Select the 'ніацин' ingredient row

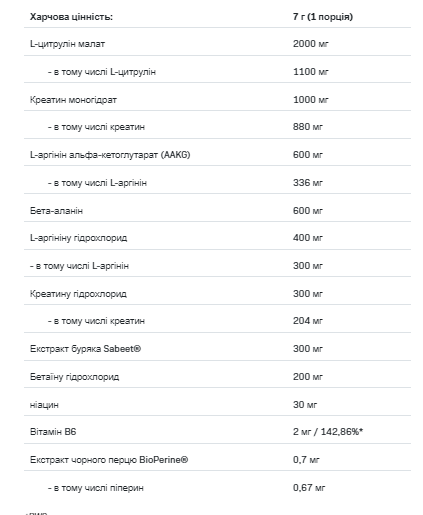pyautogui.click(x=217, y=405)
